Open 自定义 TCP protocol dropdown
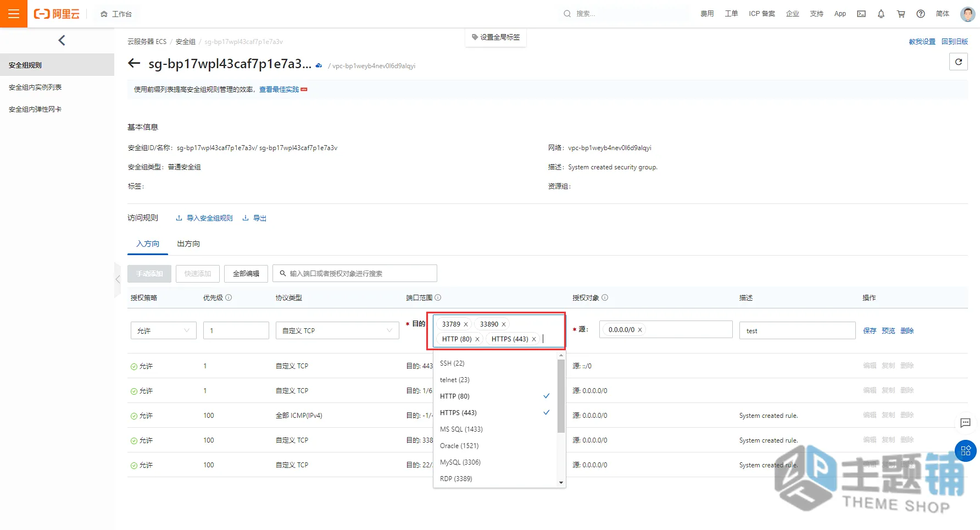The image size is (980, 530). point(337,330)
